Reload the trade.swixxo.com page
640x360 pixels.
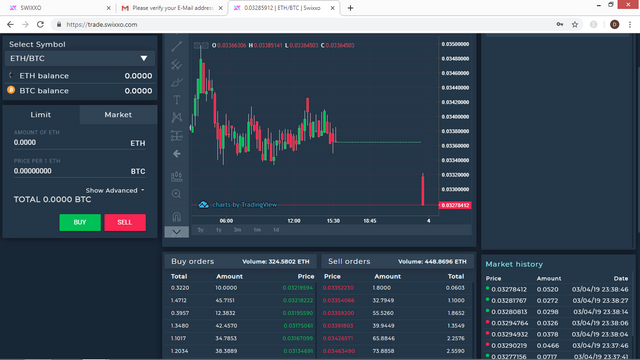[40, 24]
